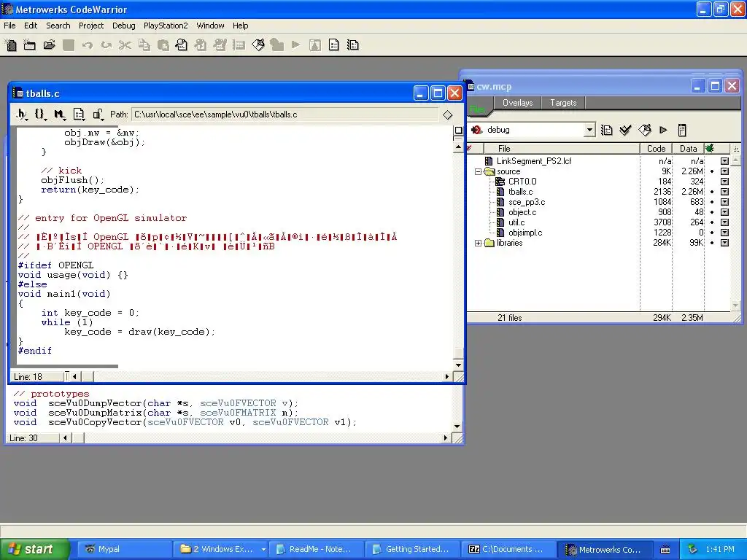The image size is (747, 560).
Task: Toggle debug info dot for util.c row
Action: click(712, 222)
